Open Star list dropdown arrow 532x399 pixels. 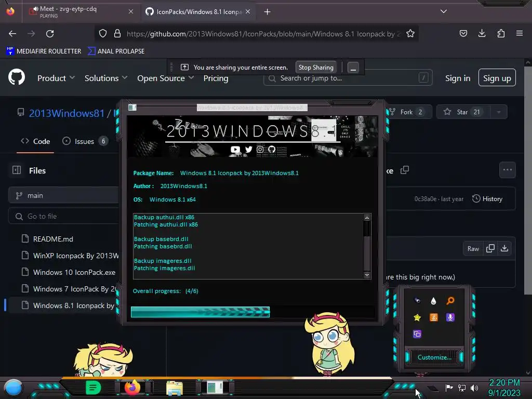click(x=498, y=112)
